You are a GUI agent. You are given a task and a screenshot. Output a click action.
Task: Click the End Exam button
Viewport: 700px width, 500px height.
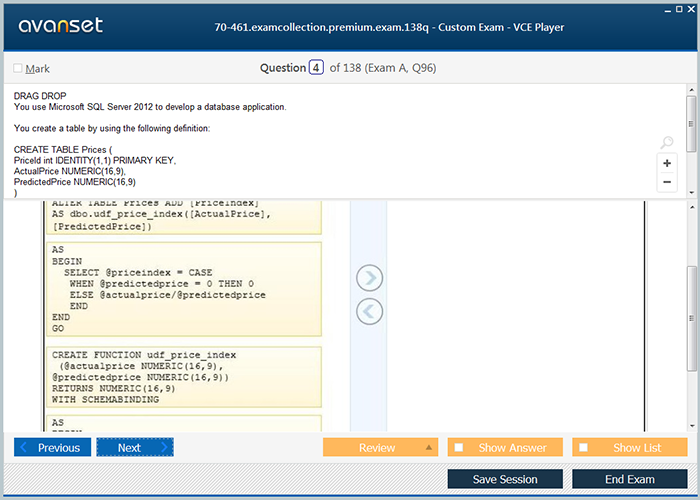click(x=629, y=479)
